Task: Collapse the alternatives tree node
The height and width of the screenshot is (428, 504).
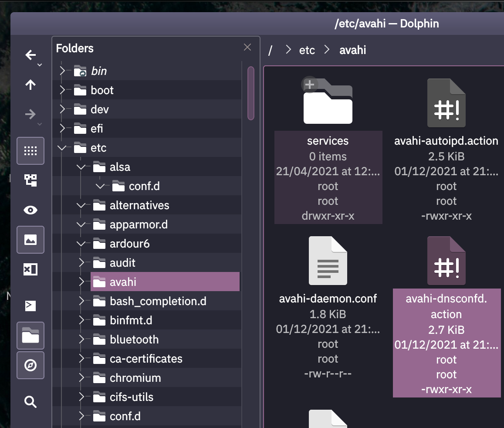Action: [x=81, y=205]
